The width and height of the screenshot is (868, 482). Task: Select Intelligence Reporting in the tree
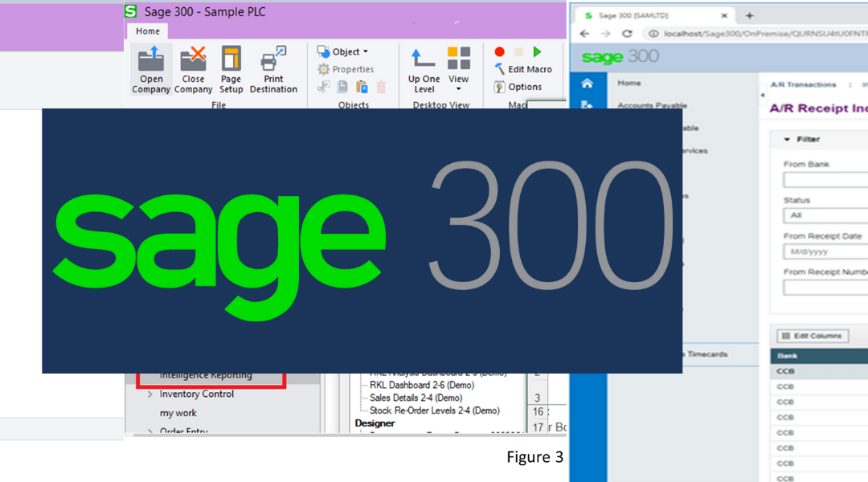pos(206,375)
